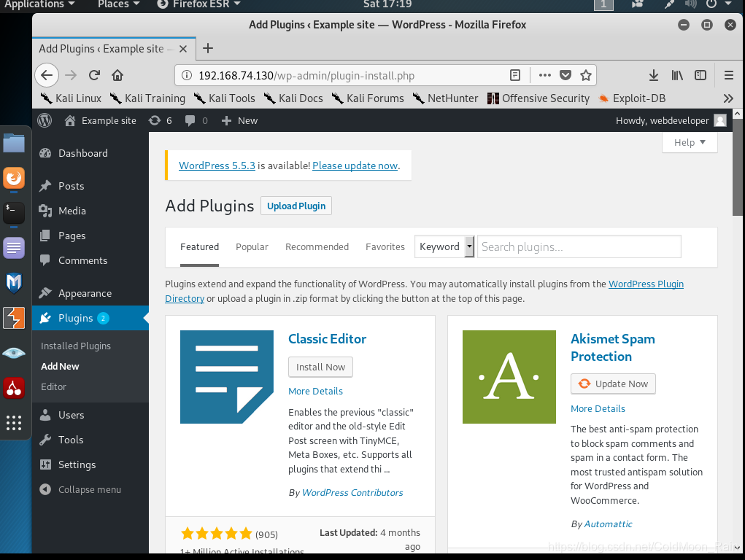
Task: Switch to the Featured tab
Action: click(x=199, y=247)
